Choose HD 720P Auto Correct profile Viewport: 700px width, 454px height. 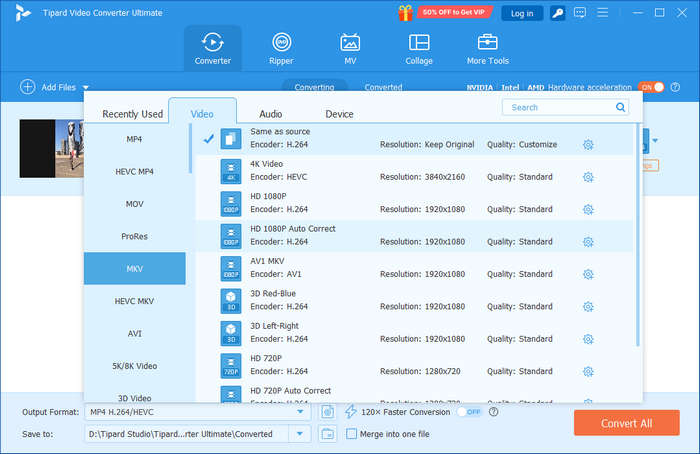tap(414, 393)
